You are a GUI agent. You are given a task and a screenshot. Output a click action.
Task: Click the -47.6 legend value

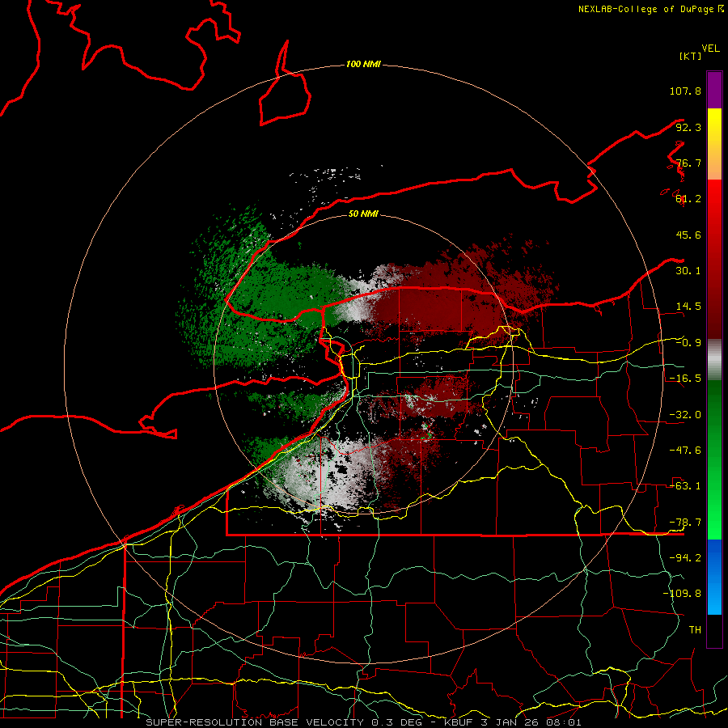(x=685, y=451)
